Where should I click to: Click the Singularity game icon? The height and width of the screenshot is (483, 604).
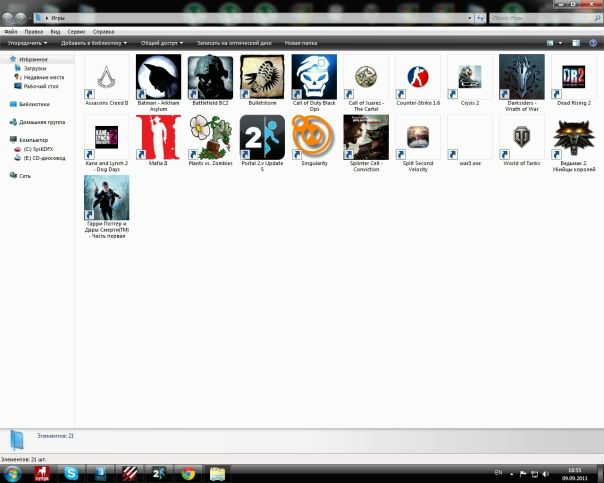pyautogui.click(x=314, y=137)
